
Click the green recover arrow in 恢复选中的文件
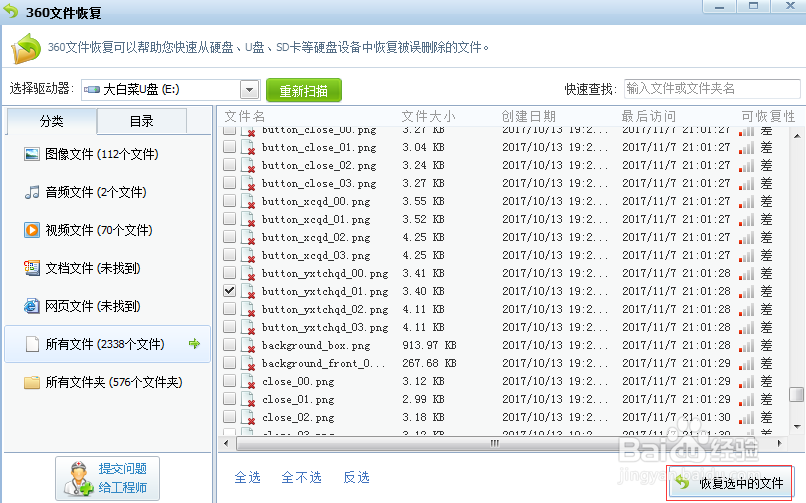coord(682,482)
